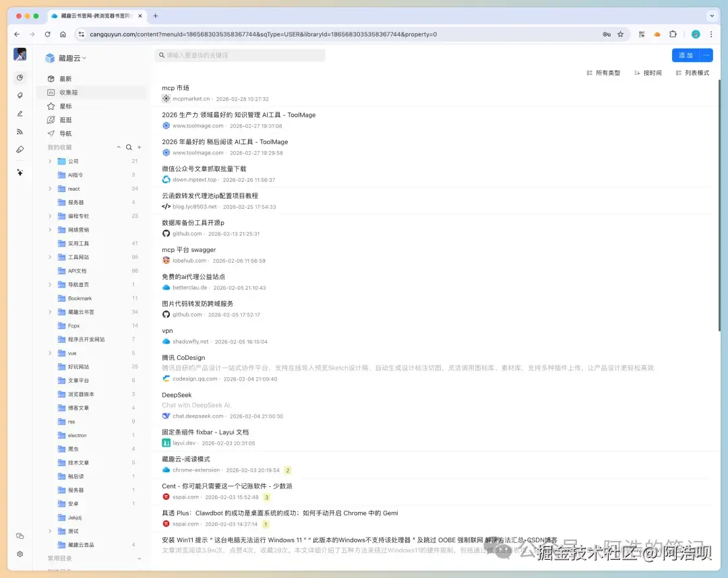Open the 腾讯 CoDesign bookmark
728x578 pixels.
click(183, 358)
